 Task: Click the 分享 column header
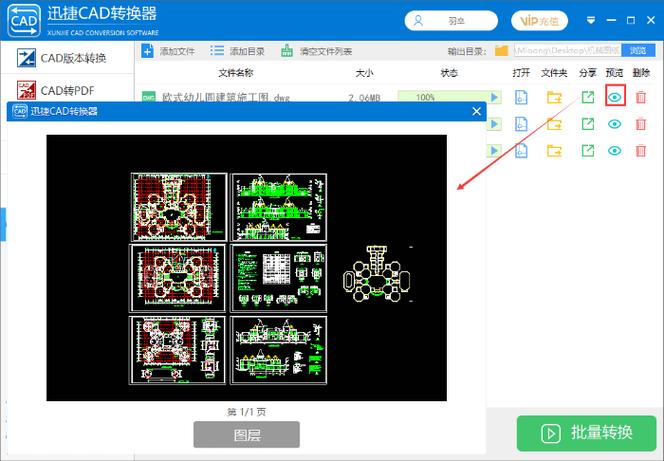(x=588, y=73)
